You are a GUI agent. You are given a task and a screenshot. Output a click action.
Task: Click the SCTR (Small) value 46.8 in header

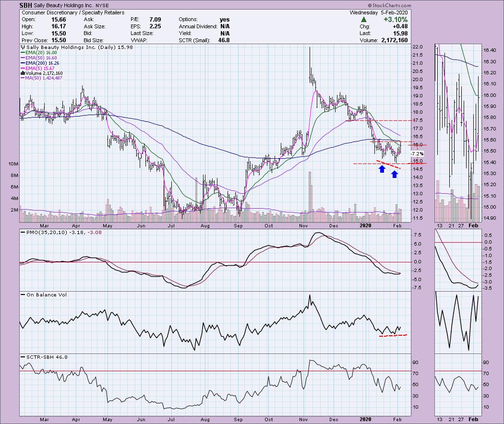224,40
